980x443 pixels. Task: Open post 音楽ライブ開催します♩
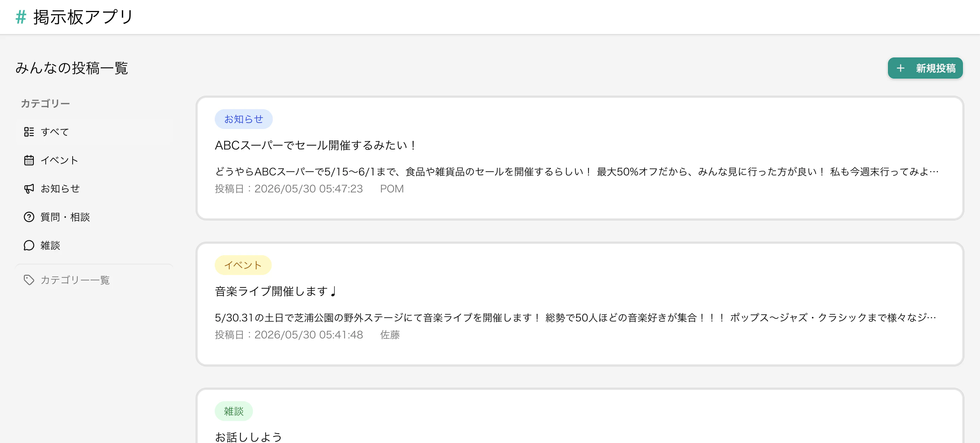tap(276, 292)
